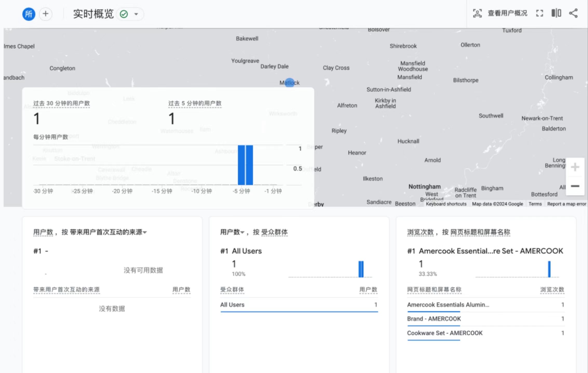The image size is (588, 373).
Task: Enter fullscreen mode with the expand icon
Action: [539, 13]
